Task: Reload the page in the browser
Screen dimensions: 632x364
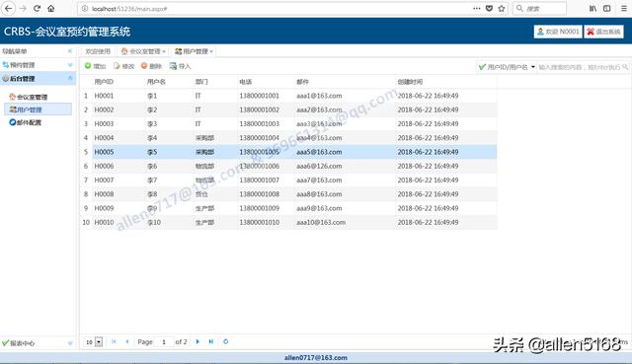Action: tap(38, 8)
